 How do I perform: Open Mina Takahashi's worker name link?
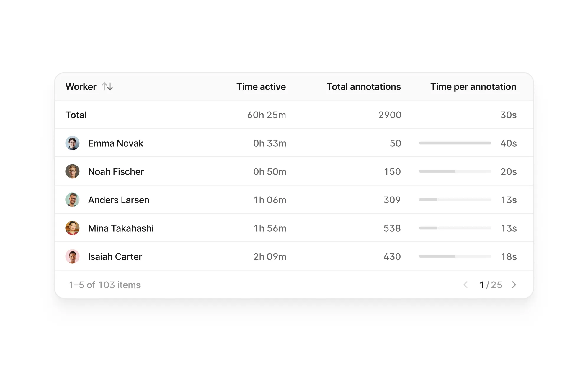121,228
